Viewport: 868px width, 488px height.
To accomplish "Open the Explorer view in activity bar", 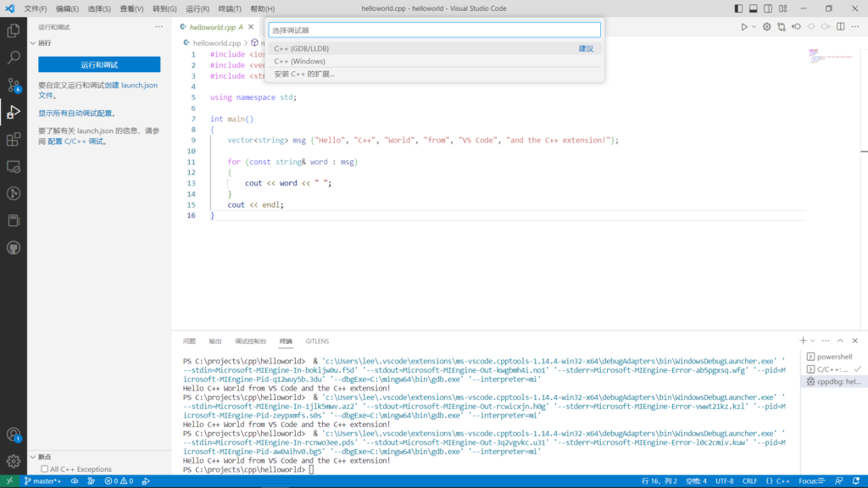I will coord(14,30).
